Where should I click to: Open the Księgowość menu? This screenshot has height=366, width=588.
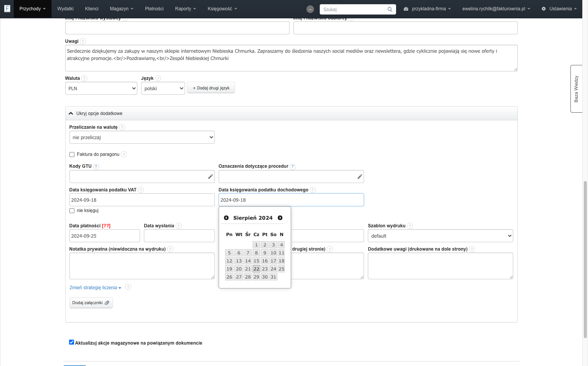click(x=222, y=9)
